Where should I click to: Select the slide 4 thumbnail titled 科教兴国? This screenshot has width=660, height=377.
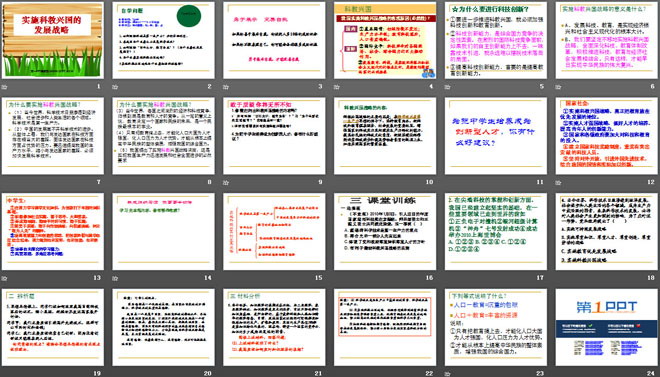[x=385, y=40]
